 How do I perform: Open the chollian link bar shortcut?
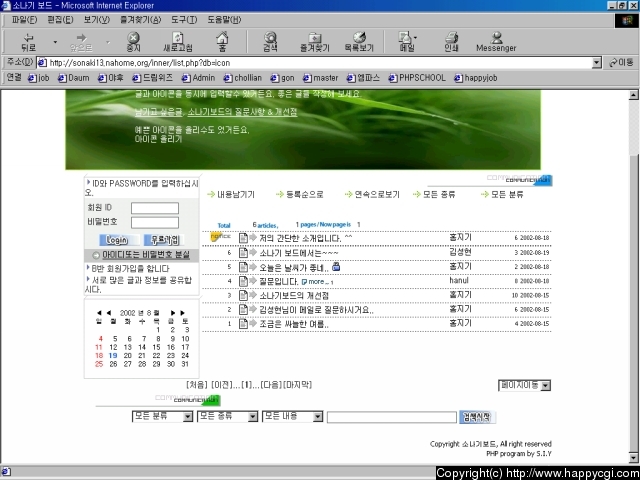click(243, 78)
